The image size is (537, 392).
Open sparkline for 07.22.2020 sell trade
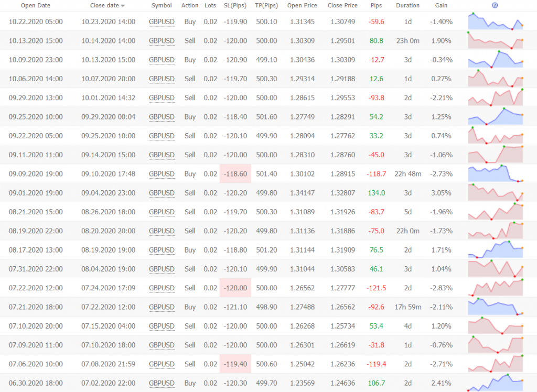click(x=495, y=288)
